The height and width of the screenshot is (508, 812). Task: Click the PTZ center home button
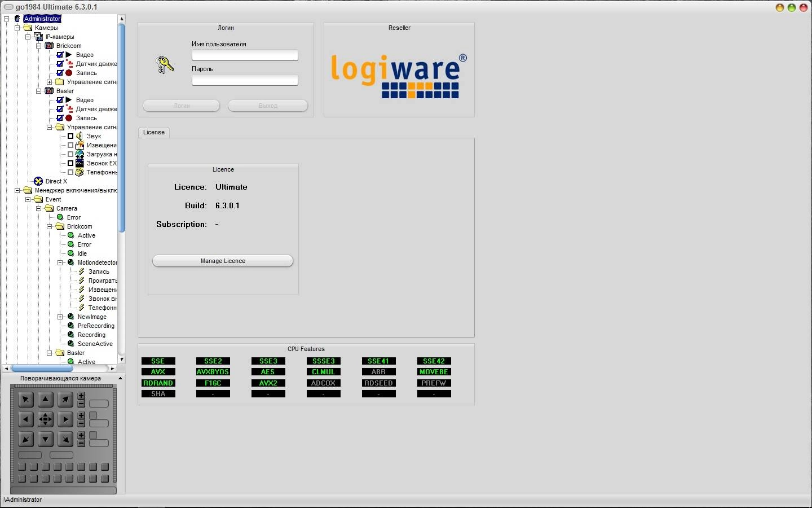coord(46,419)
